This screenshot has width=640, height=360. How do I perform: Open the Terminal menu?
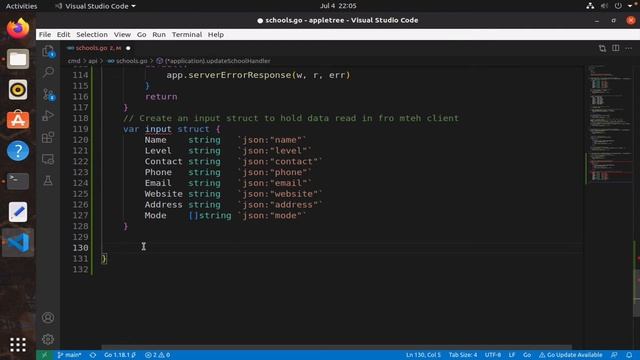coord(187,35)
